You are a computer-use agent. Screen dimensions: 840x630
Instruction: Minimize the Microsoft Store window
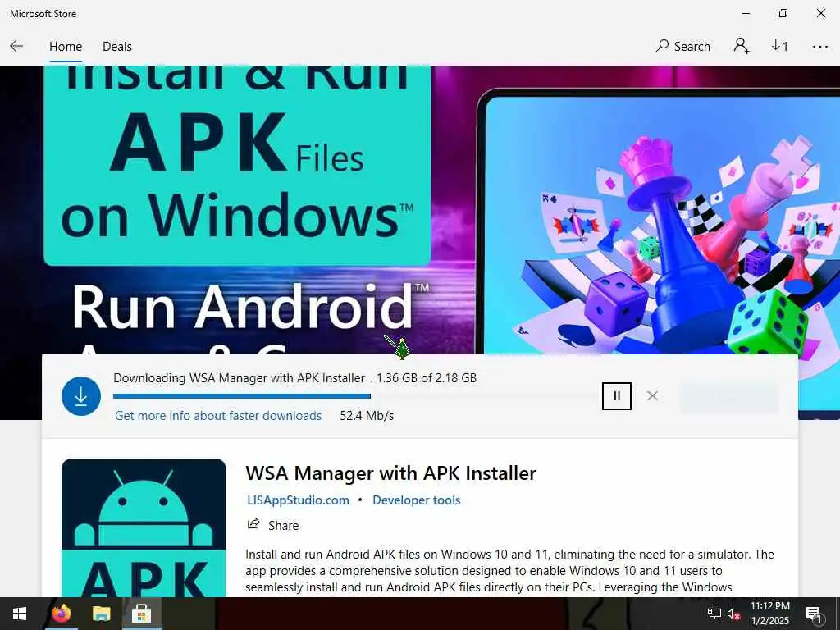pos(746,13)
